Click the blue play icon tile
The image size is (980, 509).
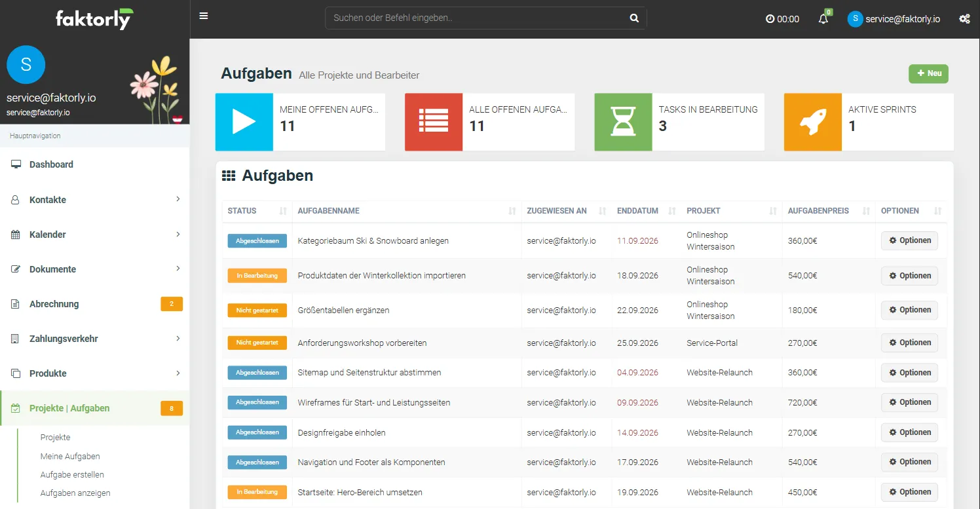244,123
